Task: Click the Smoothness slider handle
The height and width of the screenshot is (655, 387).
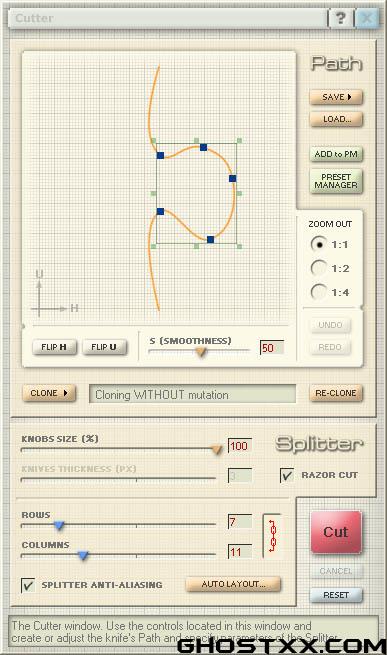Action: click(x=201, y=352)
